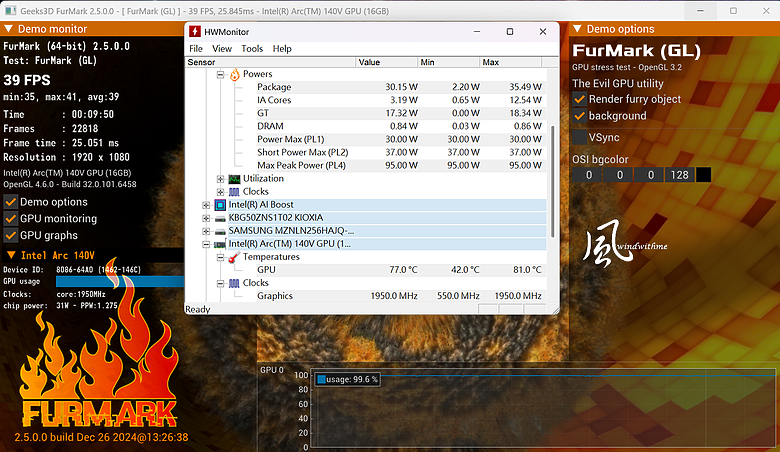The height and width of the screenshot is (452, 780).
Task: Toggle the GPU graphs checkbox
Action: click(x=10, y=236)
